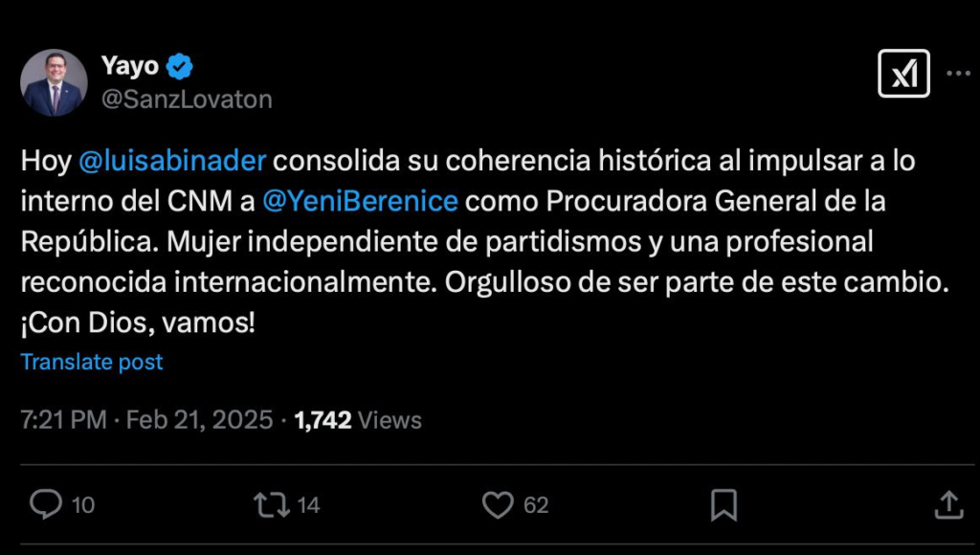Click the like count 62

click(x=536, y=505)
